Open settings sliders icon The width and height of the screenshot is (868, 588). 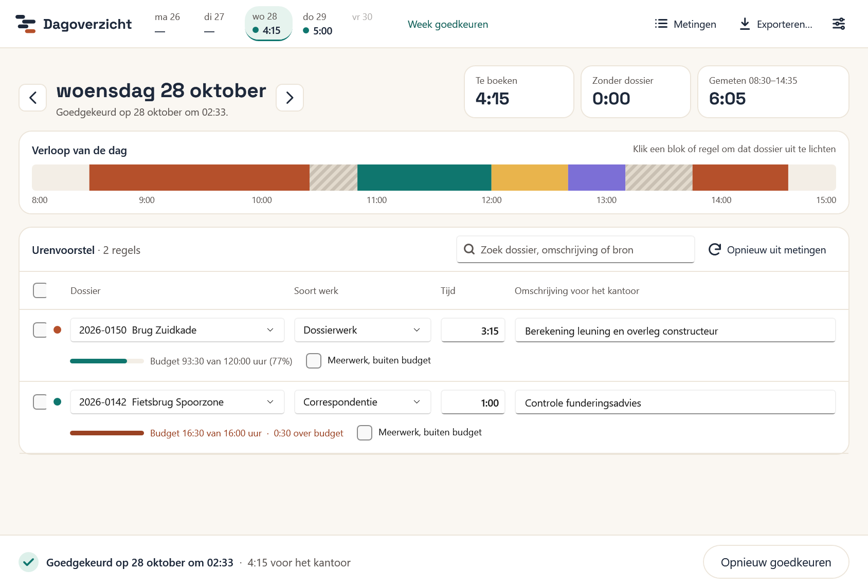(x=839, y=24)
